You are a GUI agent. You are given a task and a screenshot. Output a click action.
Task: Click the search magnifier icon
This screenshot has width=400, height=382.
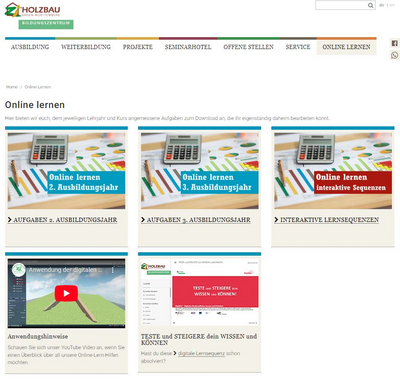pyautogui.click(x=370, y=5)
